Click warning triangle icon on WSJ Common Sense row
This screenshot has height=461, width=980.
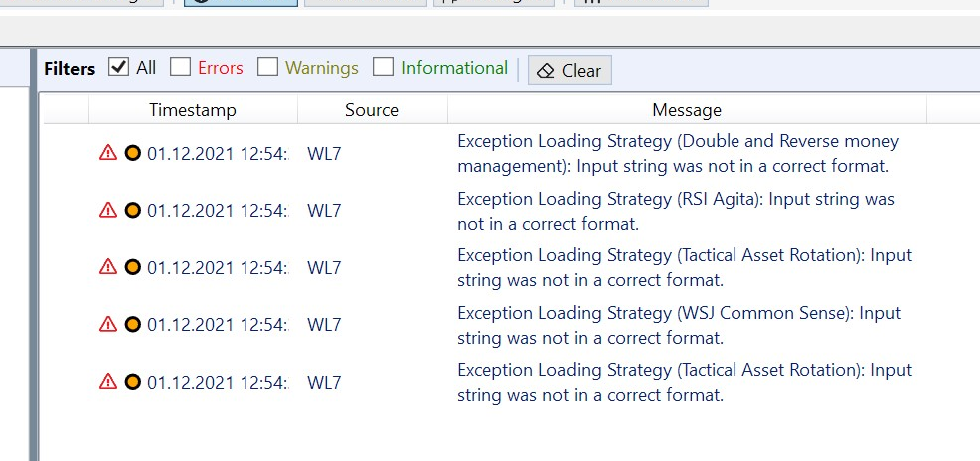108,324
